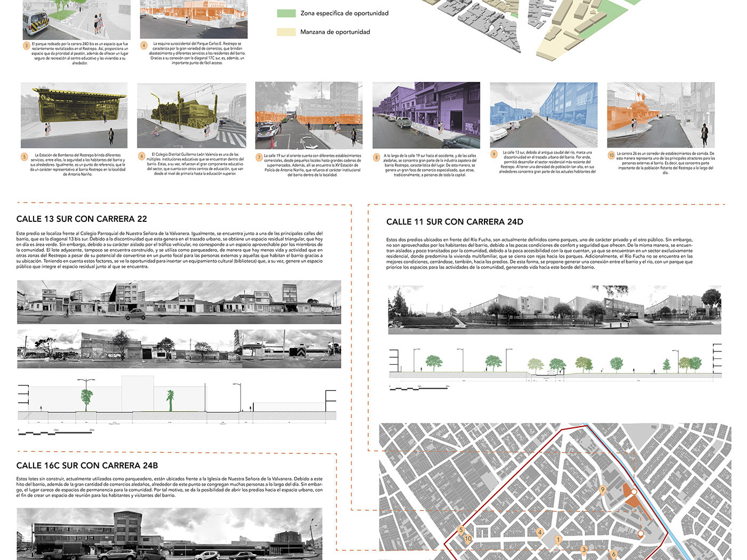This screenshot has height=560, width=747.
Task: Click 'CALLE 16C SUR CON CARRERA 24B' heading
Action: [x=87, y=466]
